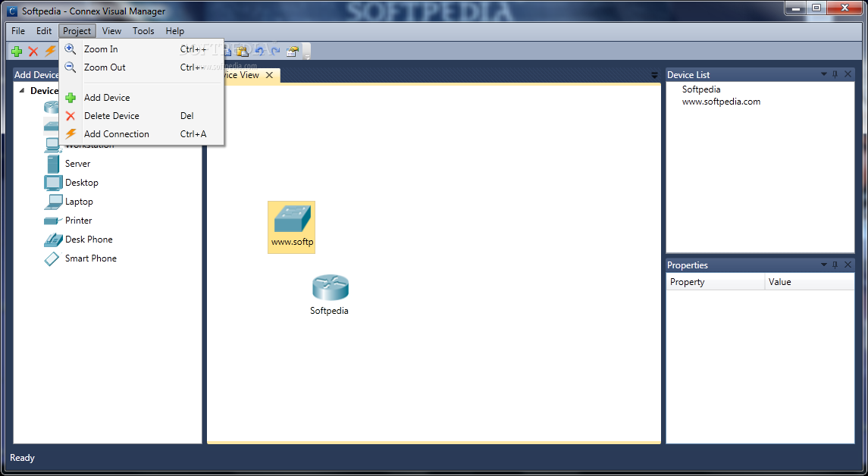
Task: Select the Printer device icon in tree
Action: pyautogui.click(x=53, y=221)
